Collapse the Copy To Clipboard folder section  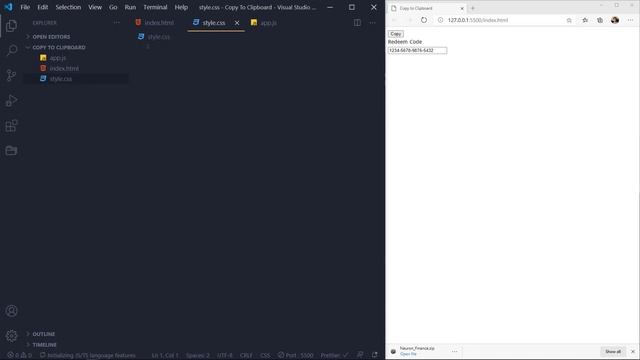coord(59,47)
